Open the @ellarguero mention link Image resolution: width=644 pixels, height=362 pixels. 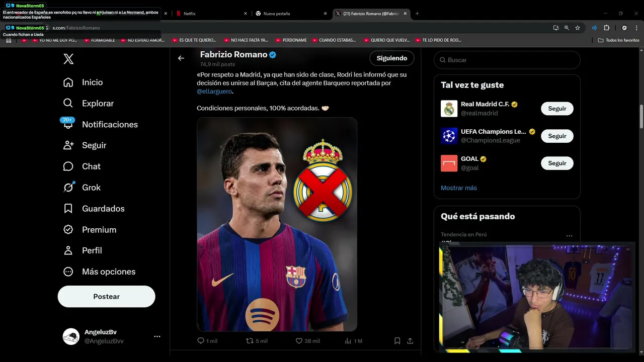(214, 92)
